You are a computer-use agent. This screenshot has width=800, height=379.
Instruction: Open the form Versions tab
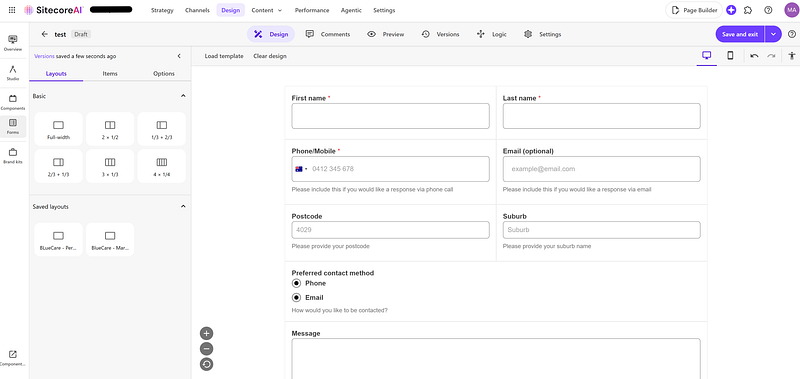pos(440,34)
